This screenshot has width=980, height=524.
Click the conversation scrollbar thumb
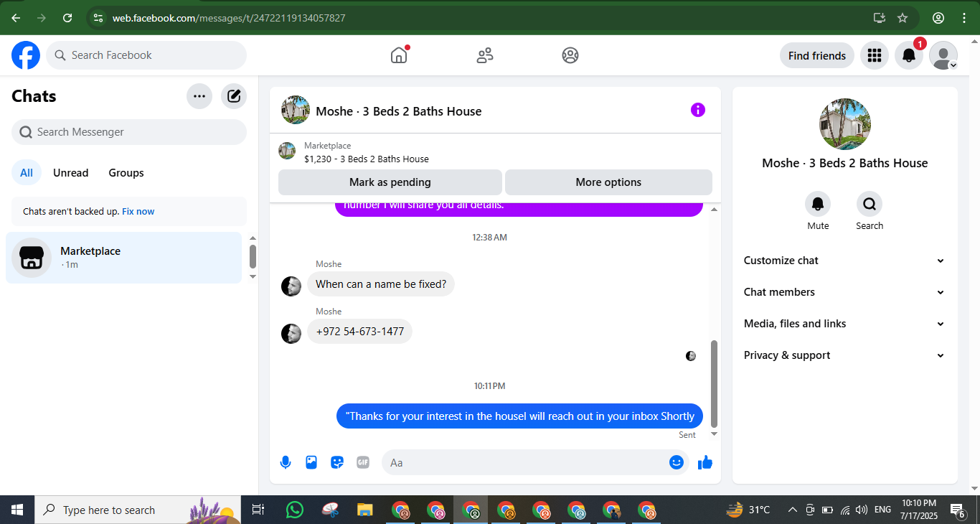tap(714, 383)
